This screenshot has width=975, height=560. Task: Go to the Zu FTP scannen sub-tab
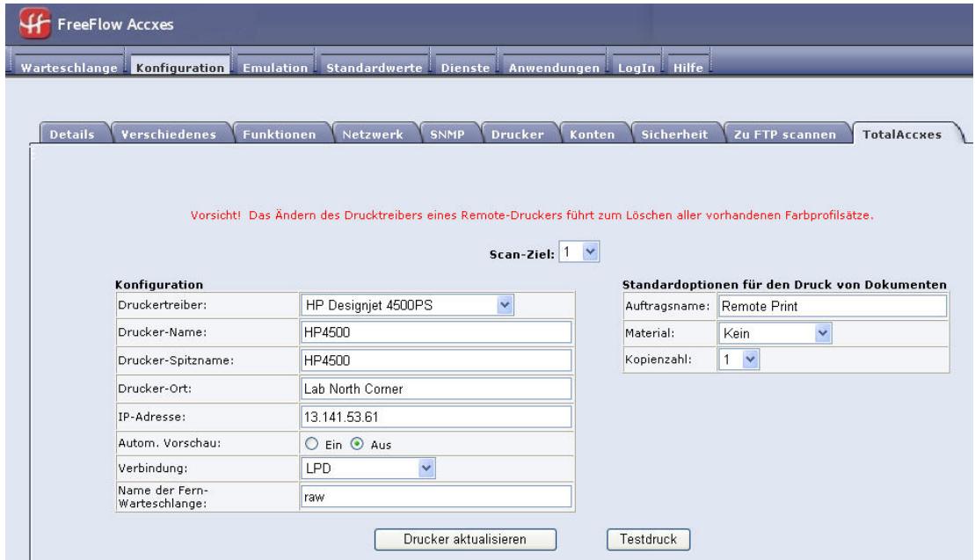(x=785, y=134)
